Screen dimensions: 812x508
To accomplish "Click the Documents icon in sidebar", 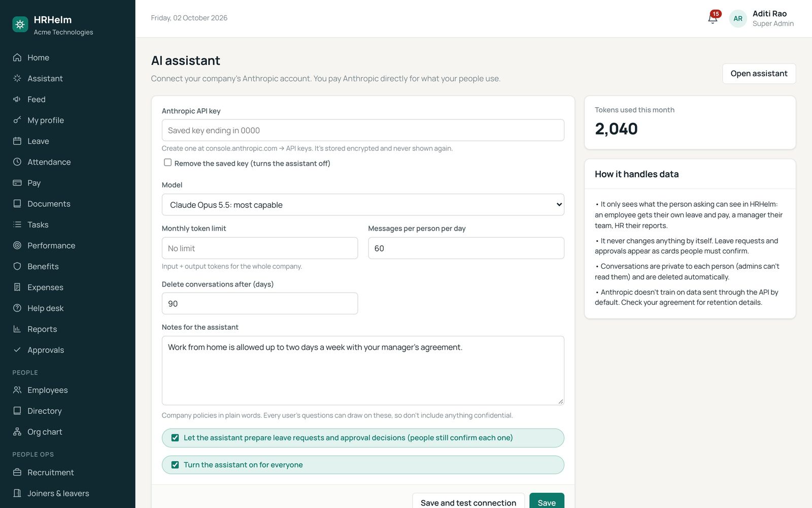I will [x=17, y=203].
